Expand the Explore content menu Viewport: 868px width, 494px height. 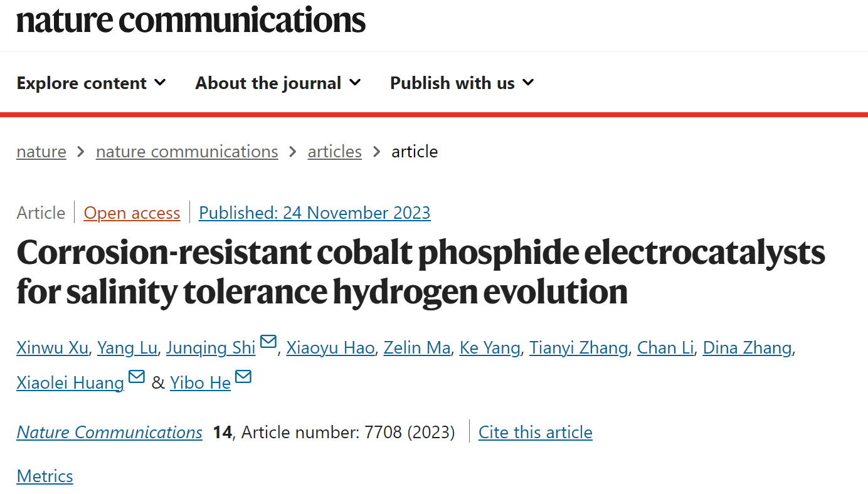click(92, 83)
